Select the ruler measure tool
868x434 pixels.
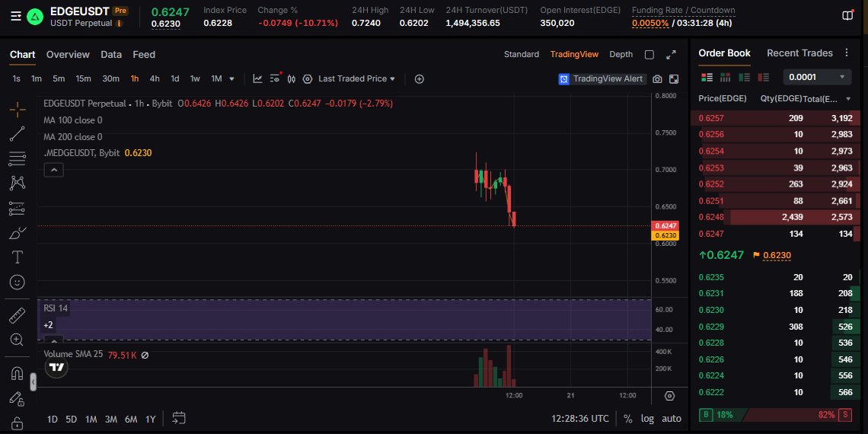click(x=18, y=315)
